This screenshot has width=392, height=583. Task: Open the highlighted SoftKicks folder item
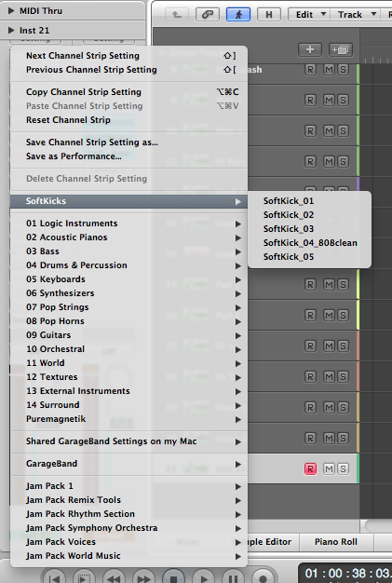click(x=128, y=201)
